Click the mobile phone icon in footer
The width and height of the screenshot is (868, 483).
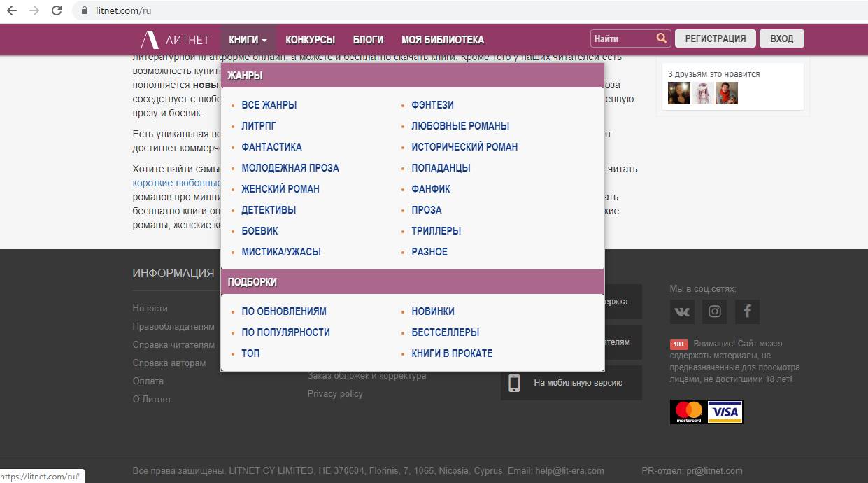514,383
